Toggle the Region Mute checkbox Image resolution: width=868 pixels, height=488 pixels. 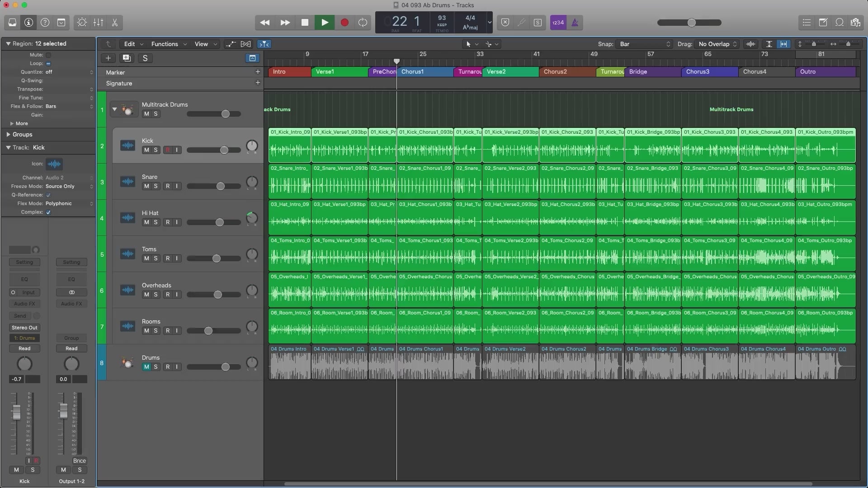click(48, 55)
